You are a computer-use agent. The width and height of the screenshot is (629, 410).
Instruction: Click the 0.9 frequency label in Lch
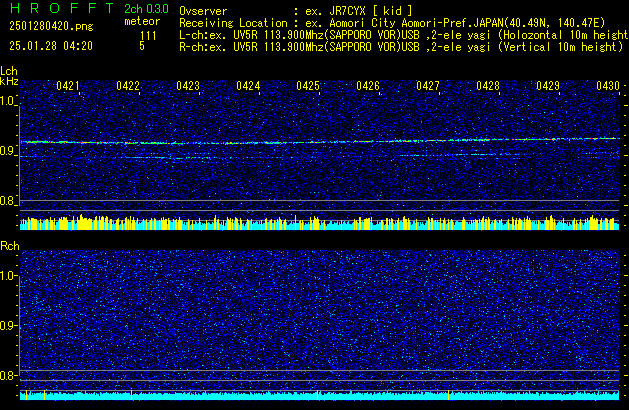[x=8, y=151]
